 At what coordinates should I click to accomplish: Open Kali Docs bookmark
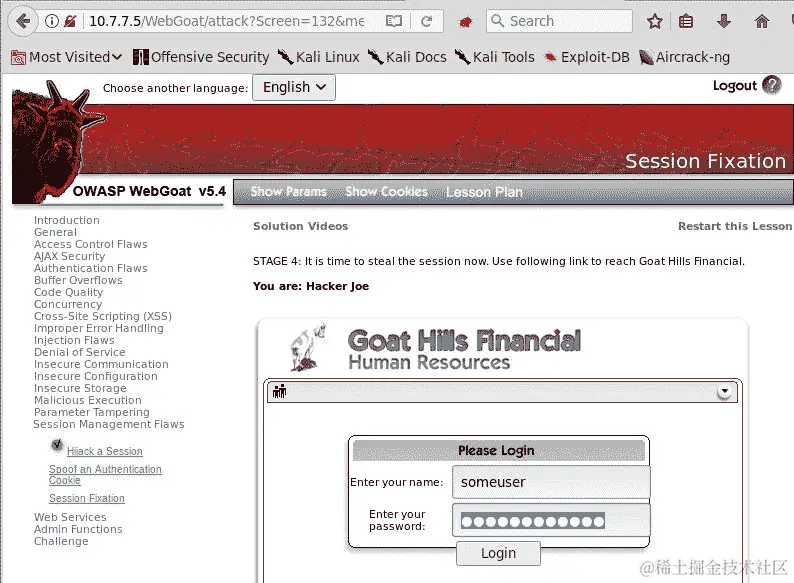407,57
